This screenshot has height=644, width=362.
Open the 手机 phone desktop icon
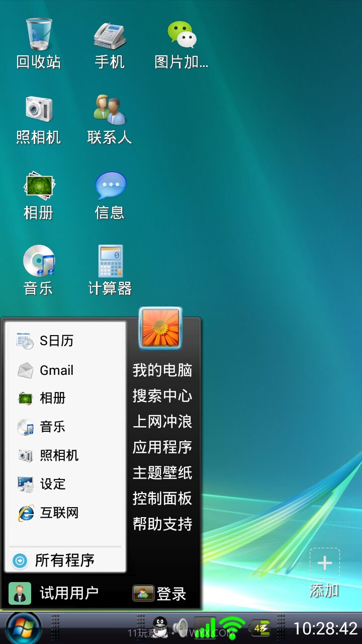[x=110, y=43]
